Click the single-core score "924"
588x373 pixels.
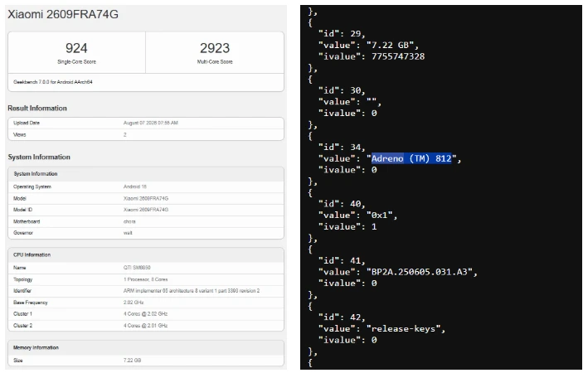point(76,48)
